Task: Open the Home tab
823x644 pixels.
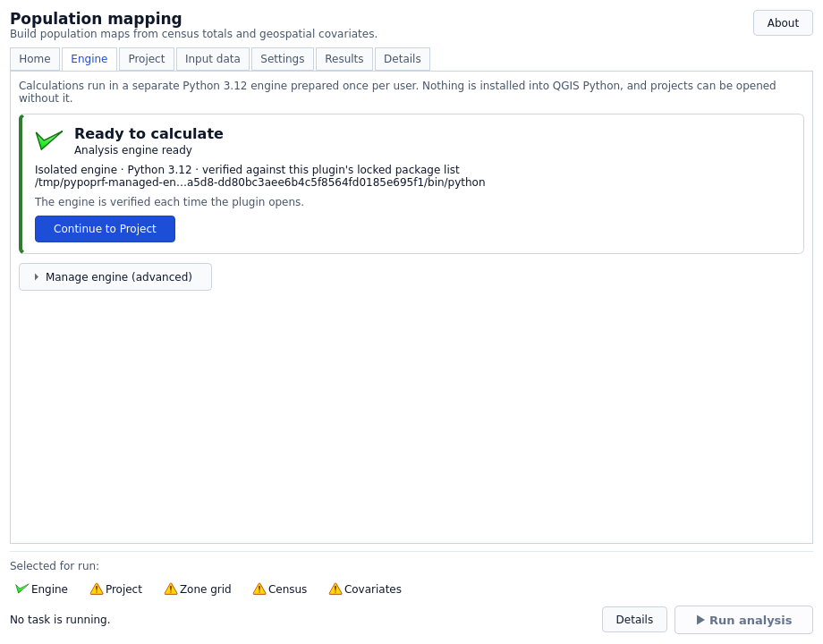Action: point(35,59)
